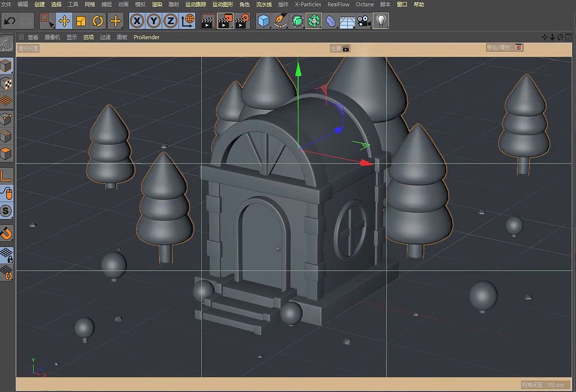The image size is (576, 392).
Task: Click the green Y-axis arrow of the gizmo
Action: point(298,70)
